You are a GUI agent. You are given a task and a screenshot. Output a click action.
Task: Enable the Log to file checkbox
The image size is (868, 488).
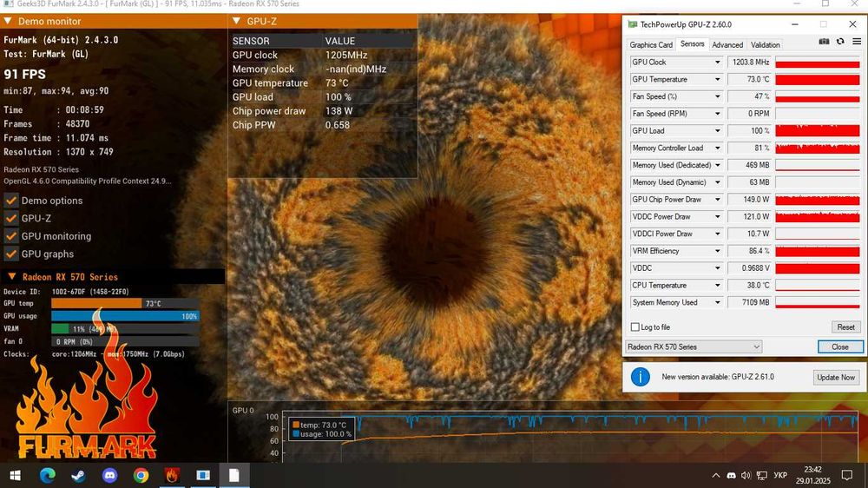click(635, 327)
